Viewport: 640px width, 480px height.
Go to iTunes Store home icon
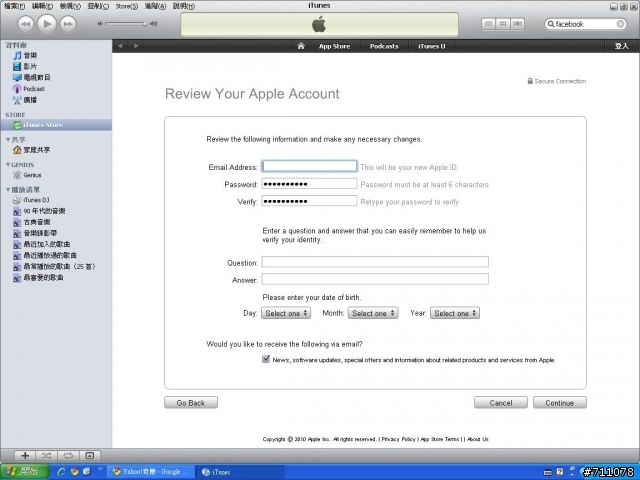click(301, 46)
